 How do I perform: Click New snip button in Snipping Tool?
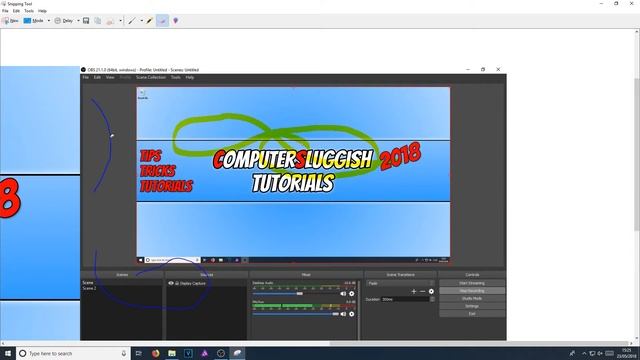pyautogui.click(x=11, y=20)
